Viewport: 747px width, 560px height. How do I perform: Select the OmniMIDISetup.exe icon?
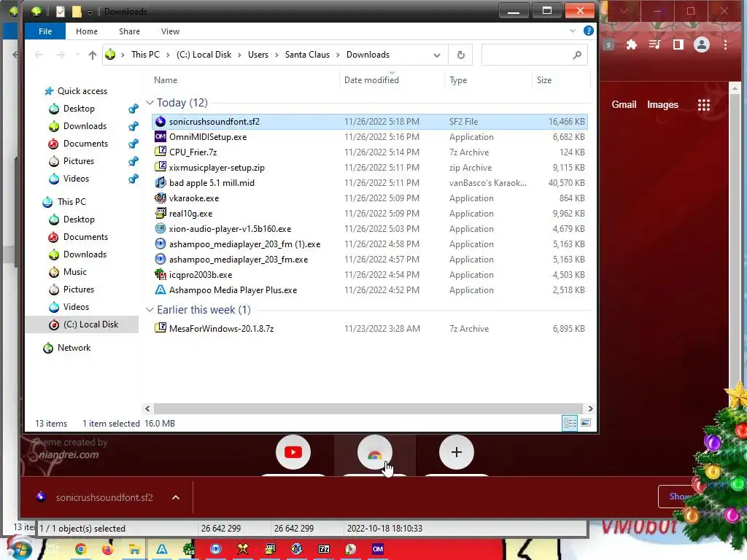[160, 136]
